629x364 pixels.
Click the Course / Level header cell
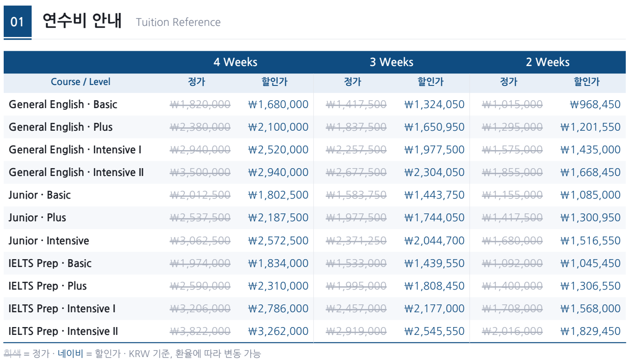click(80, 82)
